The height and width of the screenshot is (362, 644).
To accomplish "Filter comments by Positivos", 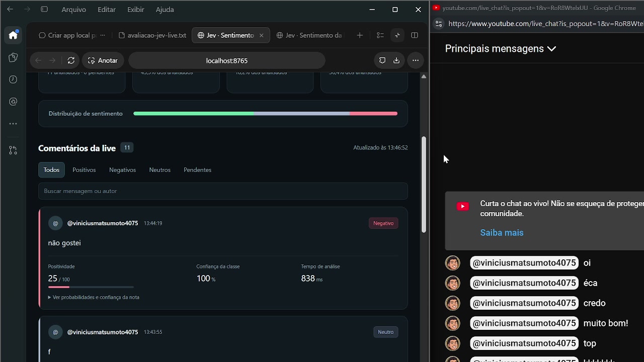I will click(x=84, y=170).
